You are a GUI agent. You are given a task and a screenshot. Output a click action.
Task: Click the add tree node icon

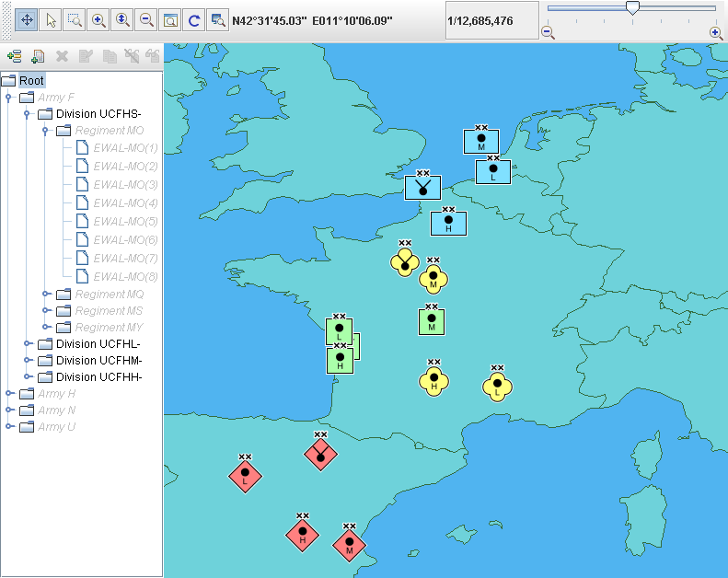point(14,56)
